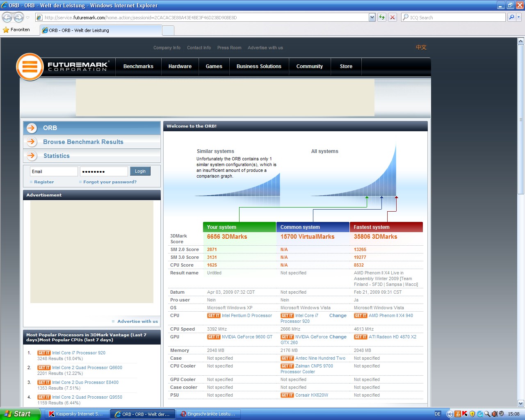Open Browse Benchmark Results
525x420 pixels.
pos(83,142)
